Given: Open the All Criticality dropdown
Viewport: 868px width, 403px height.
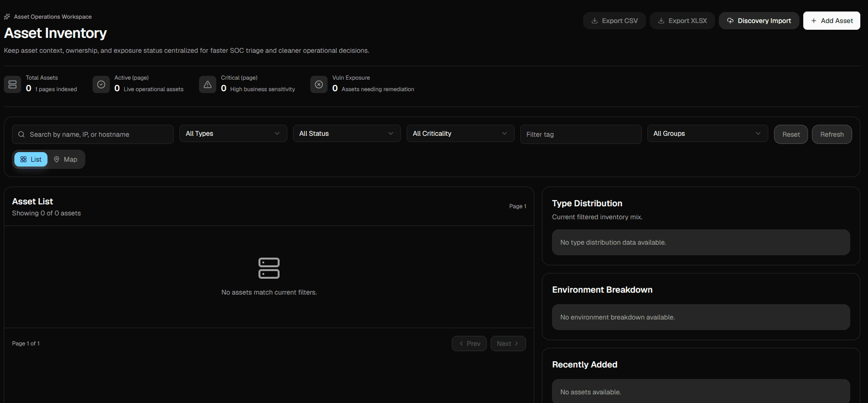Looking at the screenshot, I should 460,133.
